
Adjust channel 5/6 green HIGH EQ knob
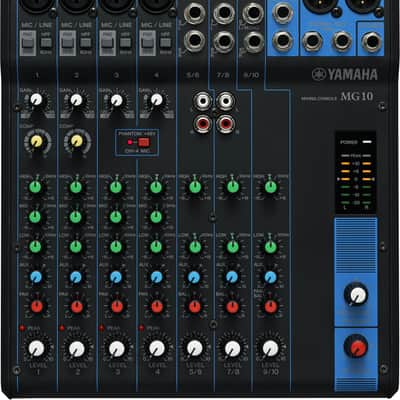point(195,187)
